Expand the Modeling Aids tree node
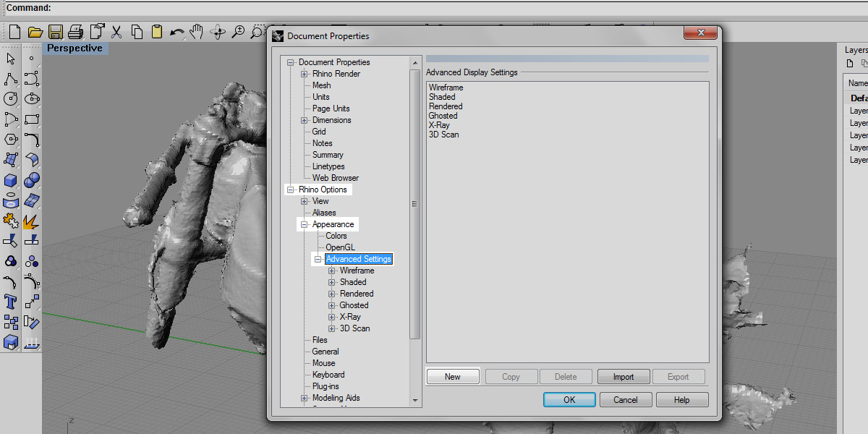The width and height of the screenshot is (868, 434). click(305, 398)
